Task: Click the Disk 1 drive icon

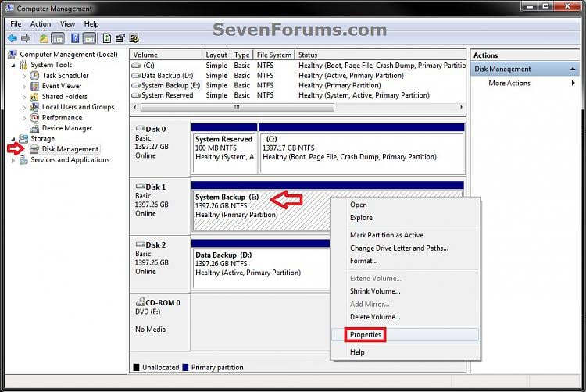Action: tap(140, 187)
